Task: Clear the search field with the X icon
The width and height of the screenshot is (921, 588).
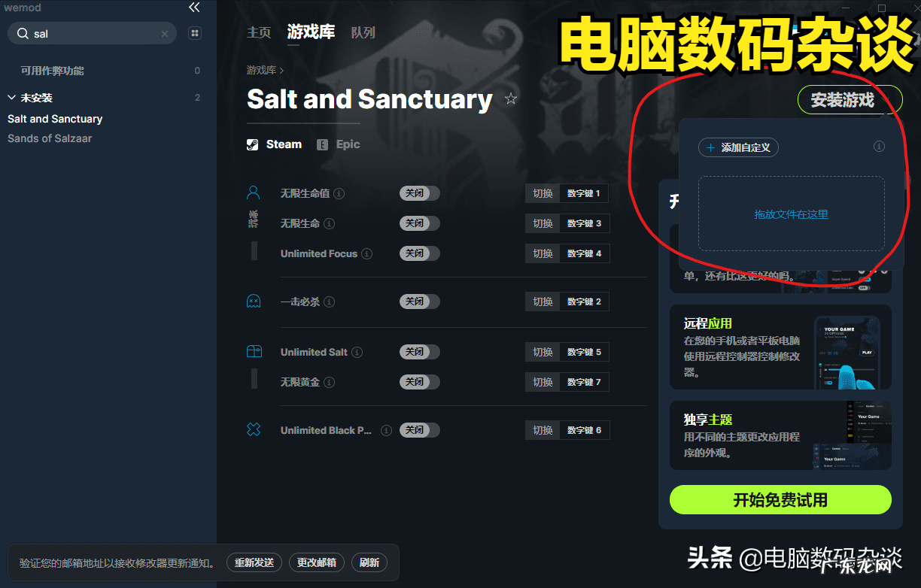Action: tap(165, 34)
